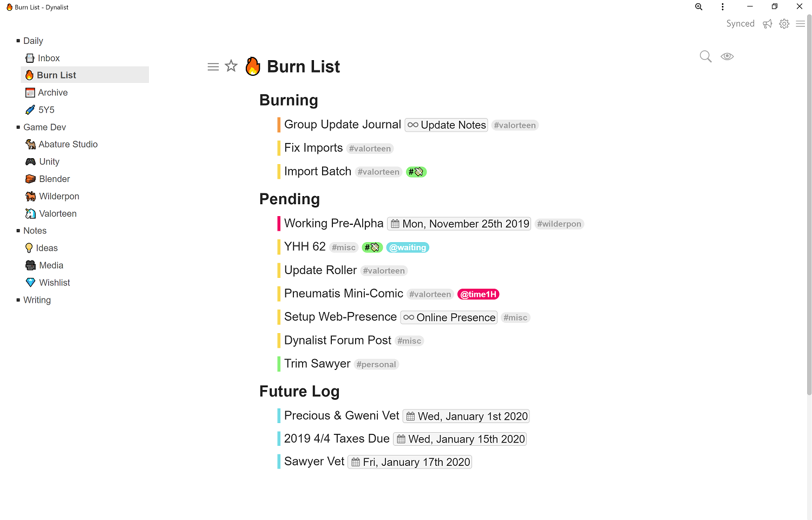Click the zoom magnifier in the title bar
Viewport: 812px width, 520px height.
click(699, 7)
